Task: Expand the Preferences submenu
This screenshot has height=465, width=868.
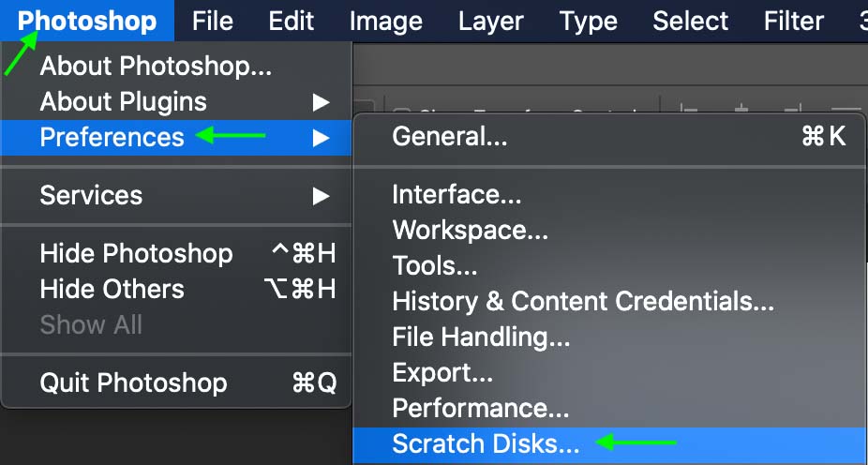Action: click(175, 137)
